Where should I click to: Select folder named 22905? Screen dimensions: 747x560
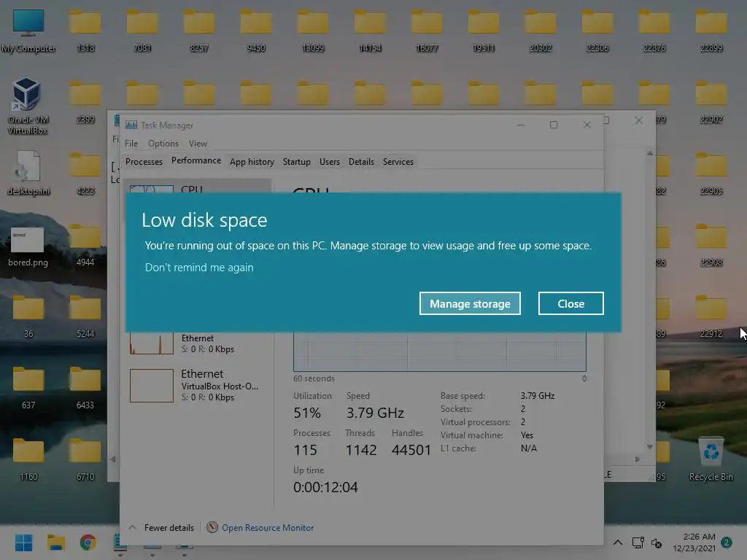(x=711, y=174)
